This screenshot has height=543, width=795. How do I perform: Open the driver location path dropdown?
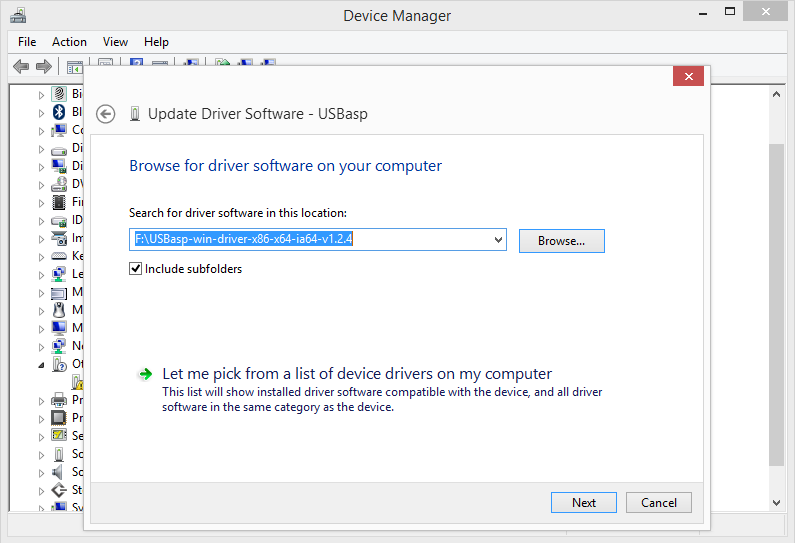click(x=498, y=240)
